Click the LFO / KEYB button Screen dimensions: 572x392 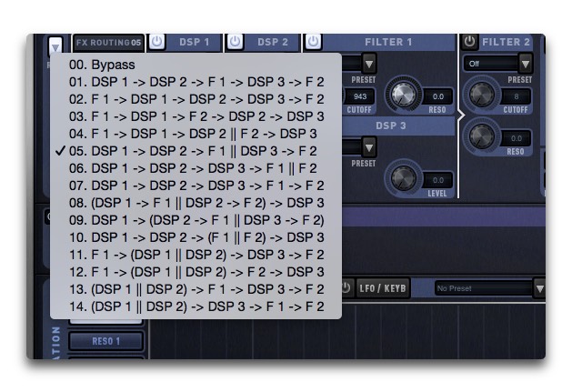coord(383,288)
